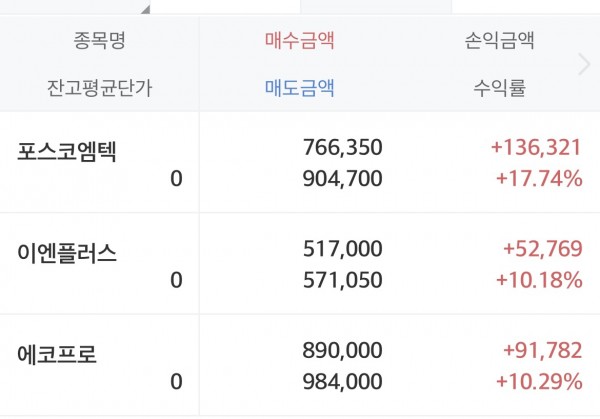
Task: Click the 571,050 sell amount
Action: pos(342,280)
